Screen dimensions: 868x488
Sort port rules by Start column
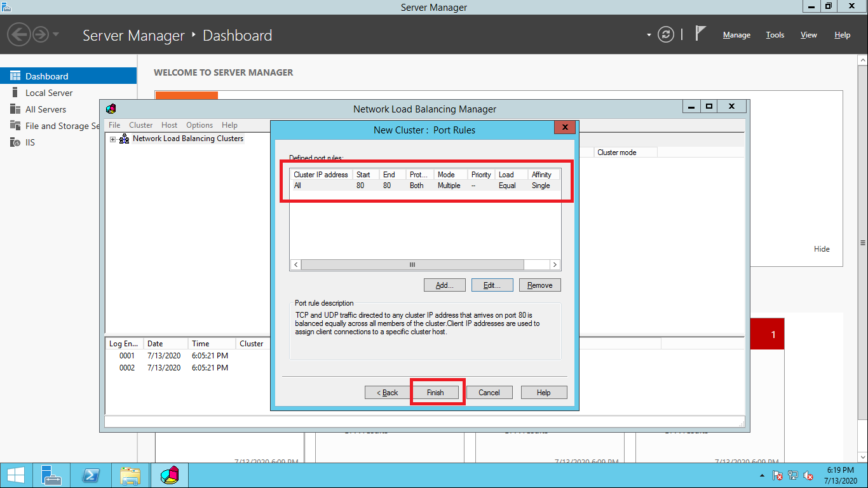(x=366, y=175)
